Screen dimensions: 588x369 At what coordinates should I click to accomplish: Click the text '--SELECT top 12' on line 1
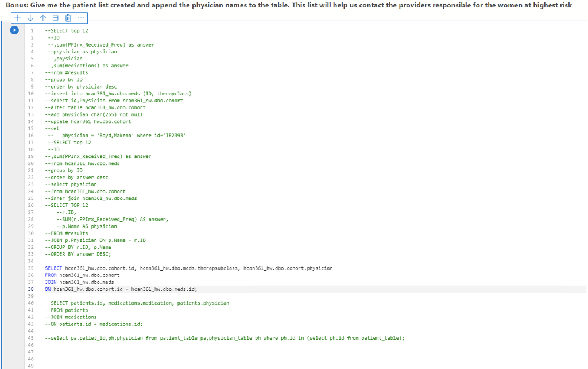[x=67, y=31]
